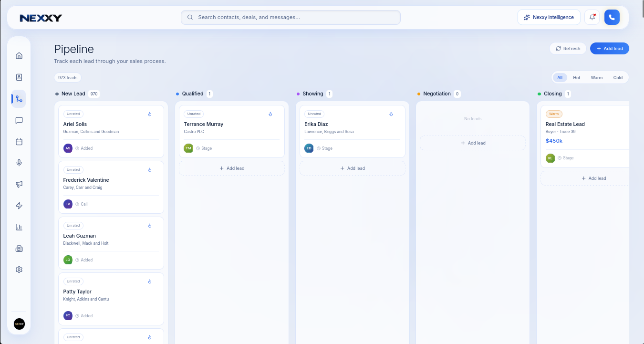
Task: Show All leads filter
Action: pos(560,78)
